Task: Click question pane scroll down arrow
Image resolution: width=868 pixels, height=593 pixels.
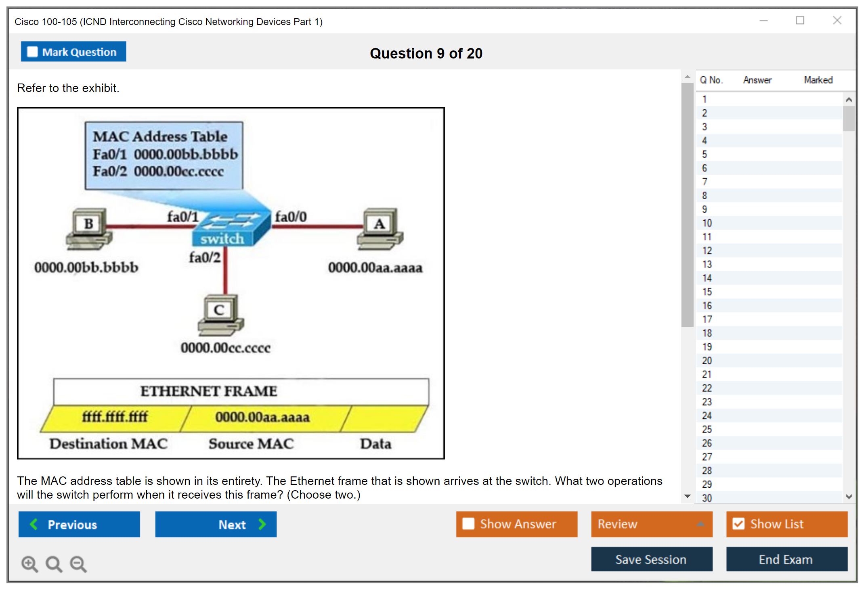Action: click(x=687, y=496)
